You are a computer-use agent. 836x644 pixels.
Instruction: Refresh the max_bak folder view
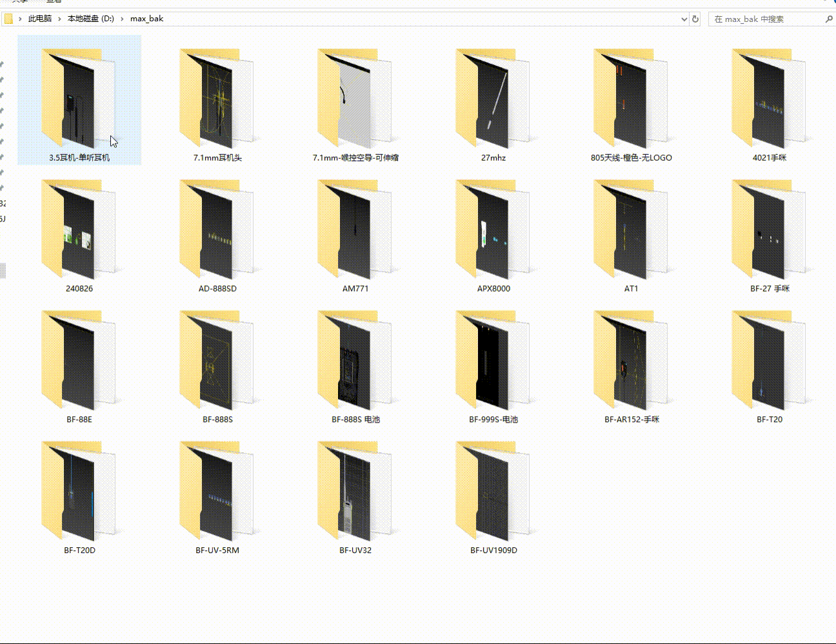[695, 19]
